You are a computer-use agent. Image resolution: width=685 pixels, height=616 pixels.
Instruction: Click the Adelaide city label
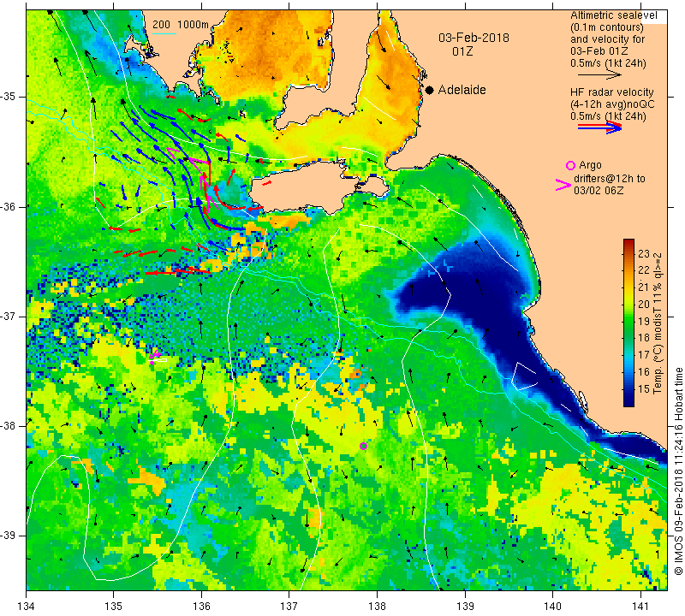point(462,90)
